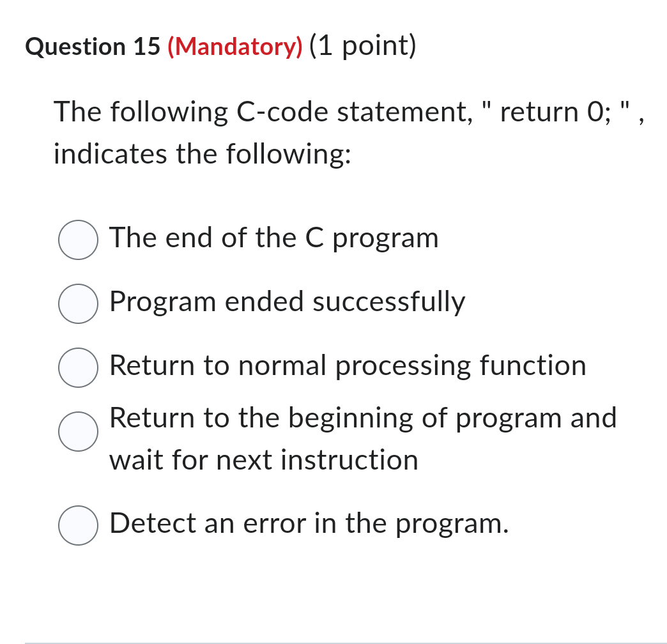667x644 pixels.
Task: Select radio button for 'Return to the beginning of program'
Action: point(78,433)
